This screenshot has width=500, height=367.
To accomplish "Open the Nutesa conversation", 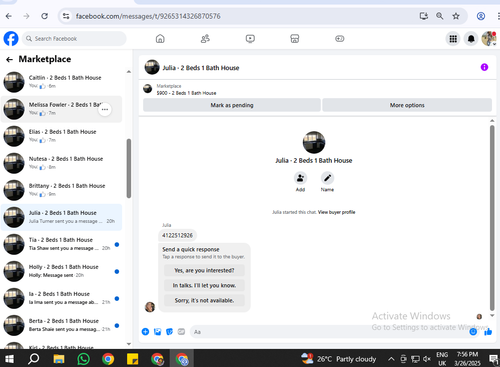I will pos(61,163).
